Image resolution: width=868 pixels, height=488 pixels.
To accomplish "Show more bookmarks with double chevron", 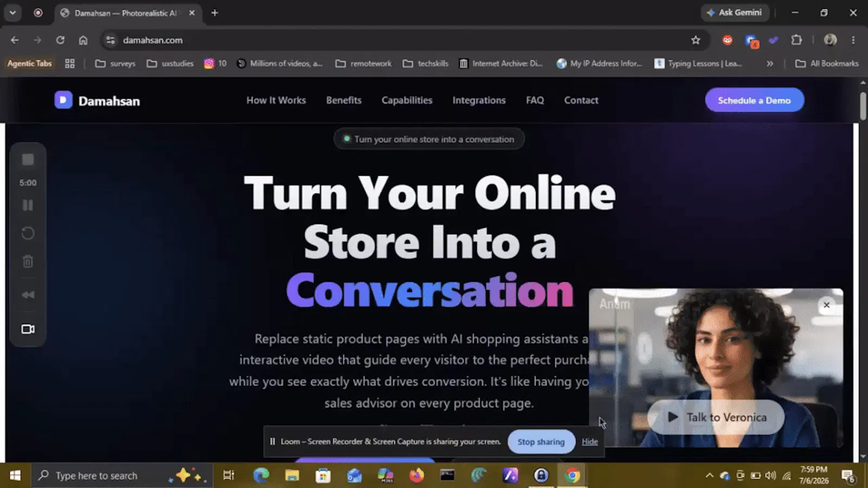I will coord(769,63).
